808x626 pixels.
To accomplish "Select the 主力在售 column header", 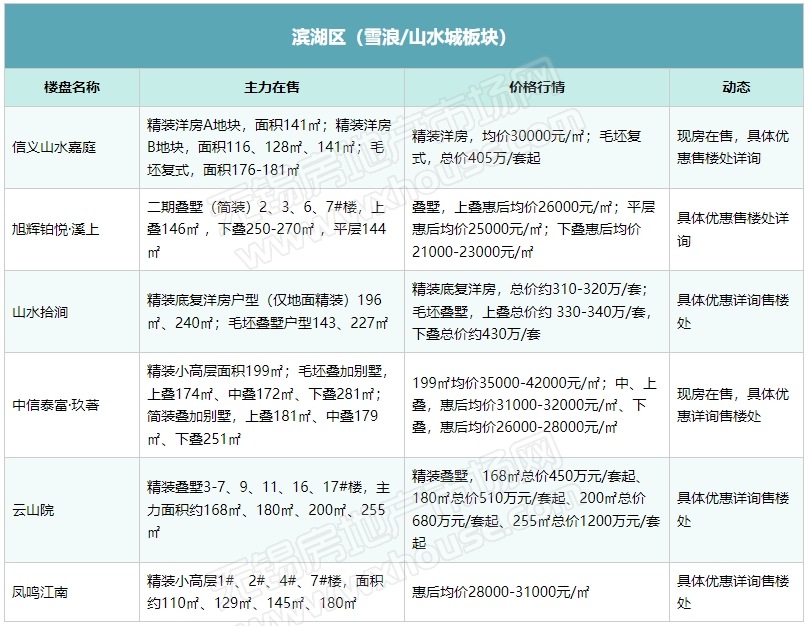I will [x=272, y=87].
